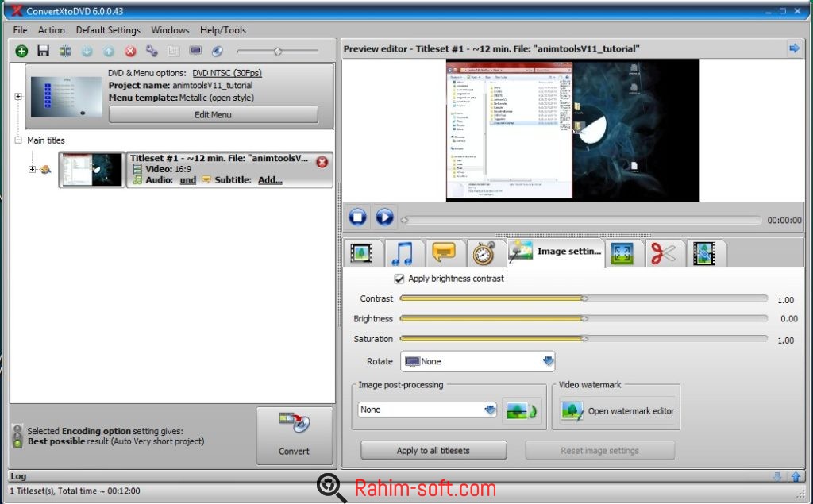Play the video preview
This screenshot has height=504, width=813.
point(385,217)
